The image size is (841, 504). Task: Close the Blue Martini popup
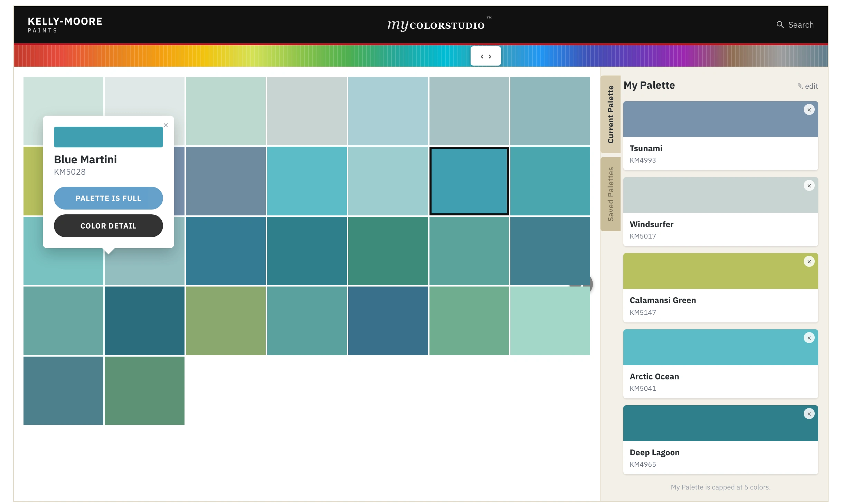[166, 125]
